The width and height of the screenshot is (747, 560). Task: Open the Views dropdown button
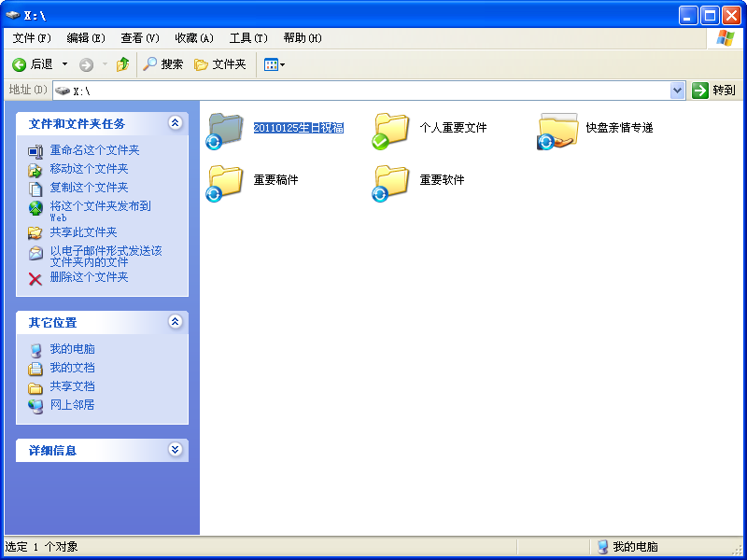(275, 64)
